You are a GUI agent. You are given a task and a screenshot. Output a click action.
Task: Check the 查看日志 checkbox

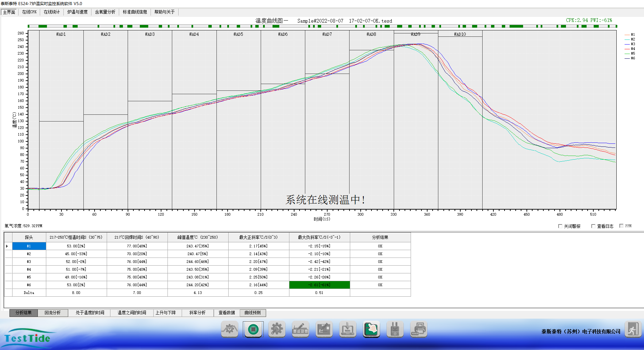(x=593, y=226)
